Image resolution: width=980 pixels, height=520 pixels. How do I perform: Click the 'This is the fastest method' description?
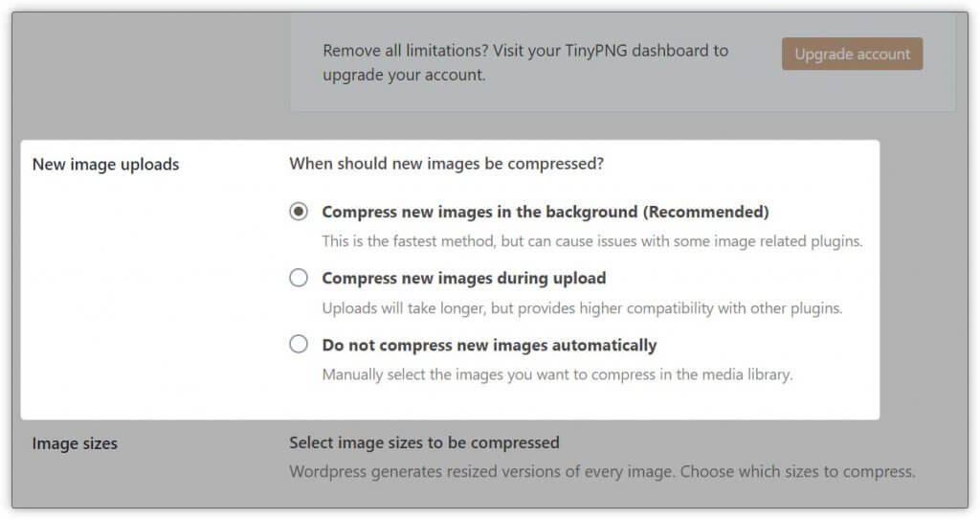click(x=591, y=241)
